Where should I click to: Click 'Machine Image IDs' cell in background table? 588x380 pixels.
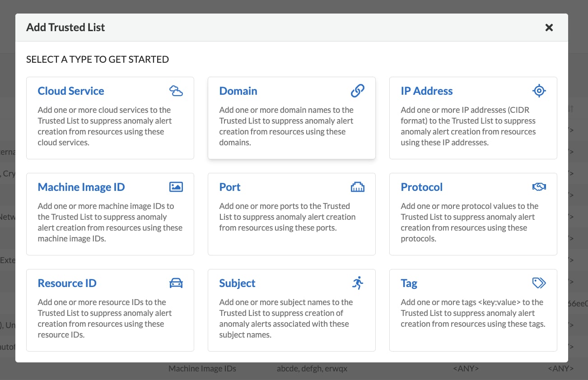(202, 368)
